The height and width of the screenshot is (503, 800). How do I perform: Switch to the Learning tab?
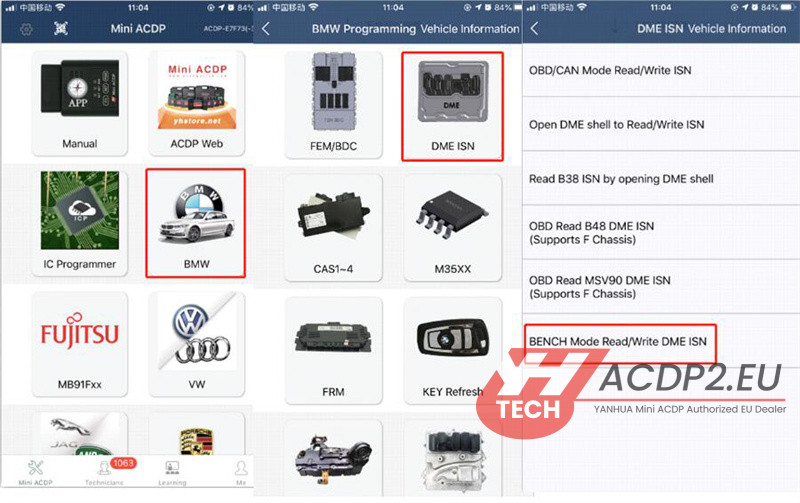point(173,472)
